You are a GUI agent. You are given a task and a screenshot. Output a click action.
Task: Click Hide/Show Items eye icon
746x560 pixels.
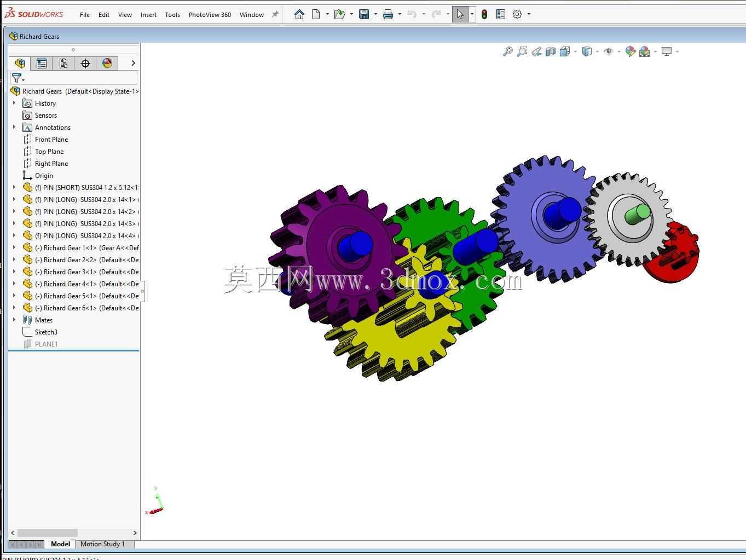(609, 51)
